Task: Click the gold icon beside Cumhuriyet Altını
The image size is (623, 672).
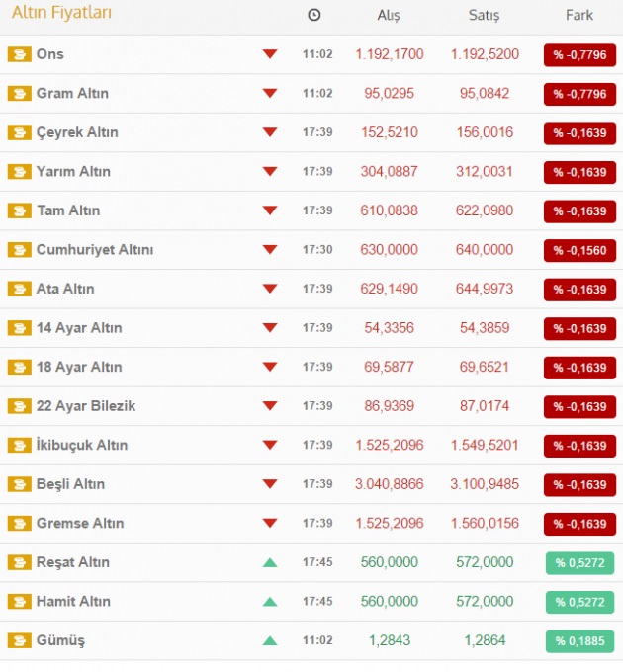Action: click(x=19, y=250)
